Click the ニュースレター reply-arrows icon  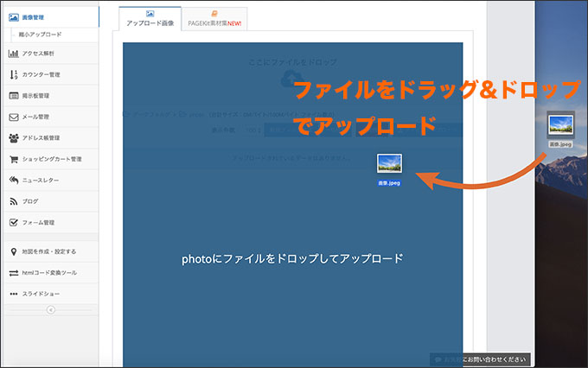coord(14,181)
